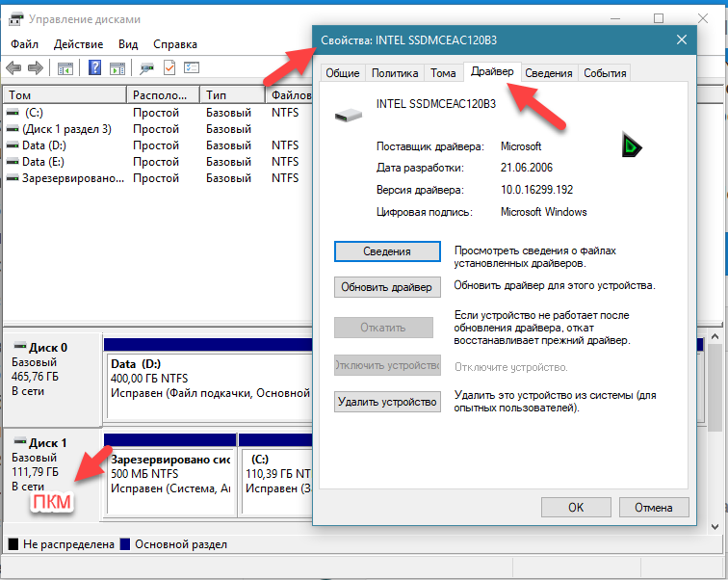Click the Откатить button

(383, 328)
